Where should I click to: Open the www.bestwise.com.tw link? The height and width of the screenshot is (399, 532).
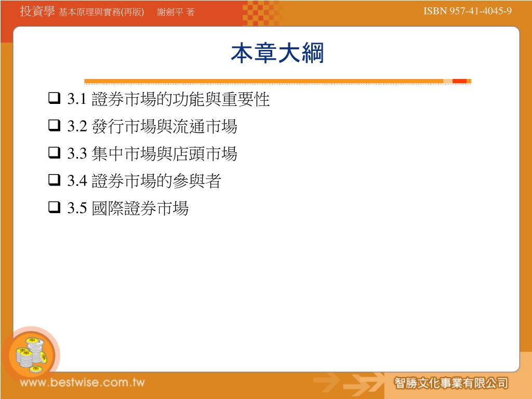click(82, 383)
